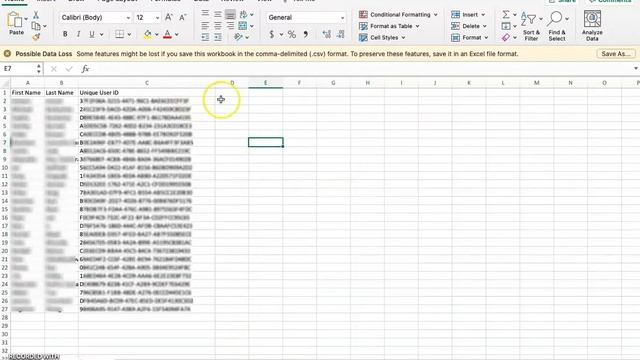The height and width of the screenshot is (360, 640).
Task: Toggle bottom align button
Action: tap(230, 15)
